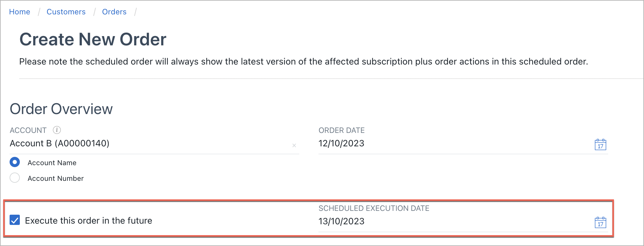Click the SCHEDULED EXECUTION DATE label

374,208
